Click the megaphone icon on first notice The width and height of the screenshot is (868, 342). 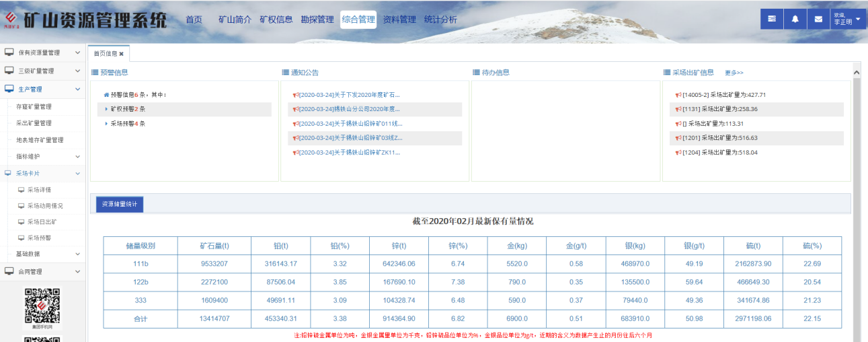tap(295, 95)
